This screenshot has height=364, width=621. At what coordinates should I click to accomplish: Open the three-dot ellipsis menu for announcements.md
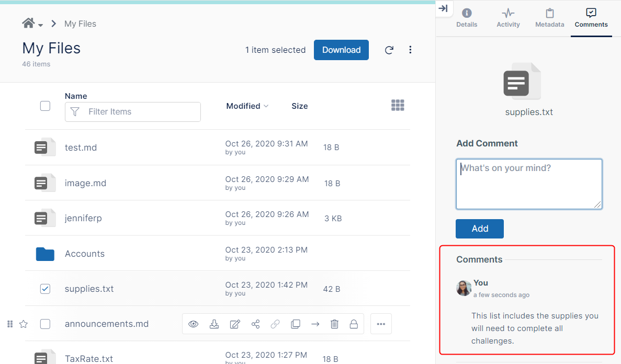pyautogui.click(x=381, y=324)
